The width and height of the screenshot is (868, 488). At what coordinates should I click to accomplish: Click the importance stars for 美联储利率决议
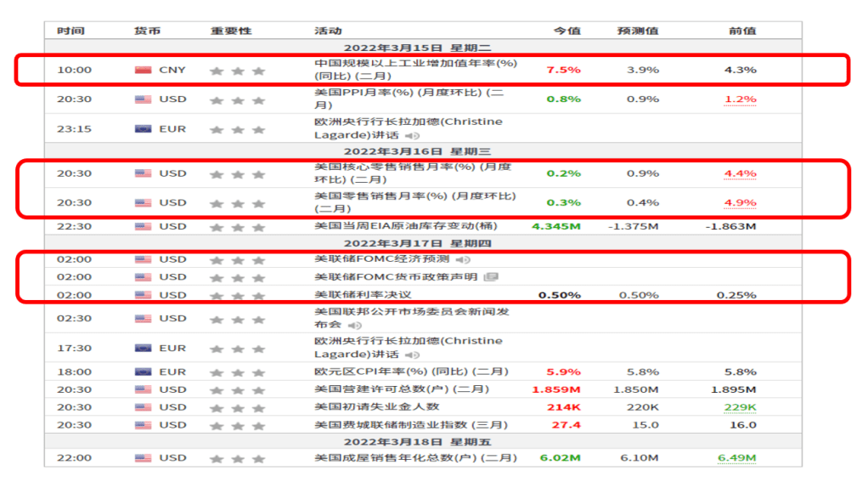pyautogui.click(x=238, y=295)
